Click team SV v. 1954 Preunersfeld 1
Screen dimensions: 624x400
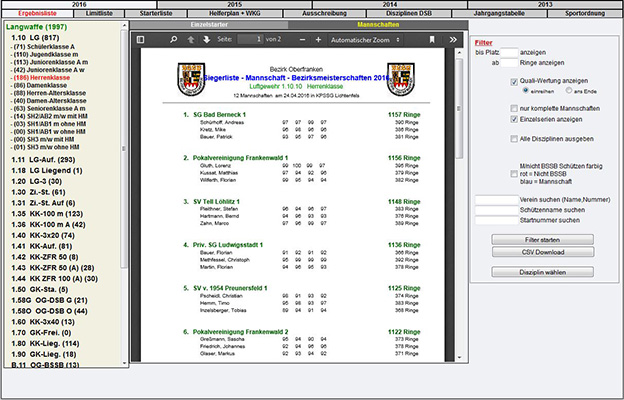pyautogui.click(x=230, y=288)
